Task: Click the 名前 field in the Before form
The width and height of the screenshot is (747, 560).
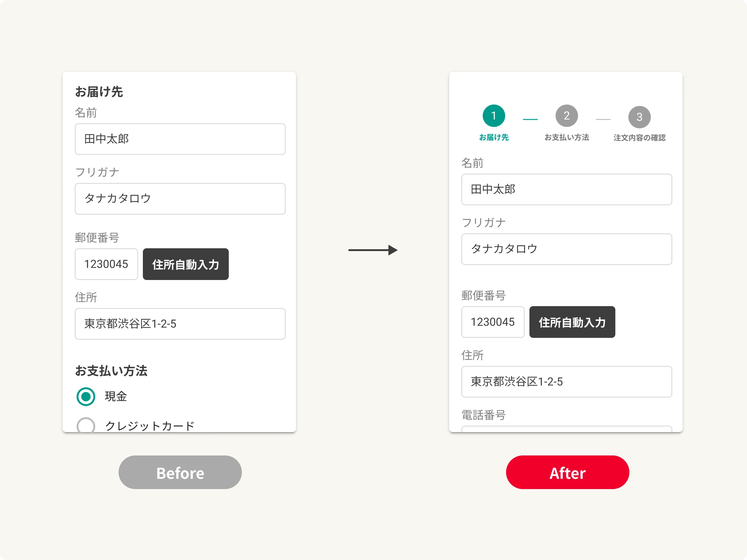Action: pos(180,139)
